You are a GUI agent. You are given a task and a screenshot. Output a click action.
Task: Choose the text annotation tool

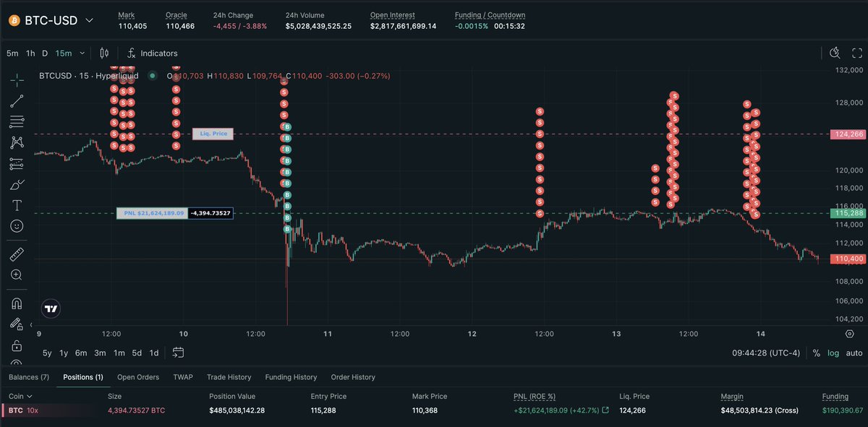(x=17, y=205)
